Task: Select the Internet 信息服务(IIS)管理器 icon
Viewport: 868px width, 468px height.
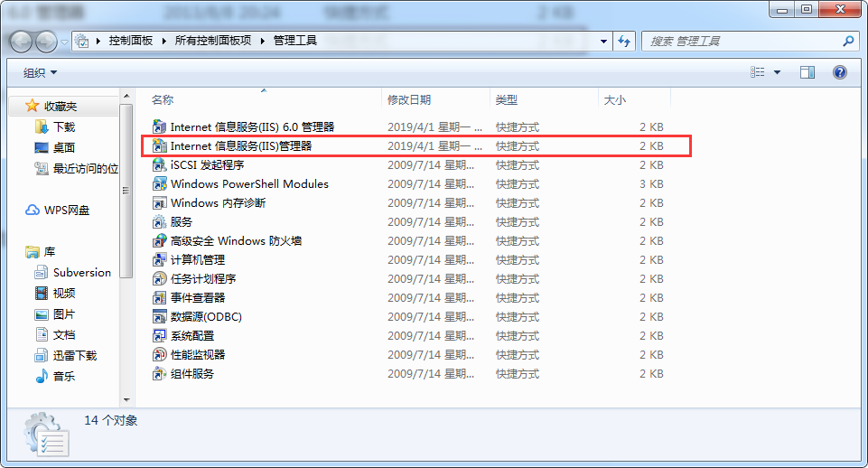Action: pos(160,145)
